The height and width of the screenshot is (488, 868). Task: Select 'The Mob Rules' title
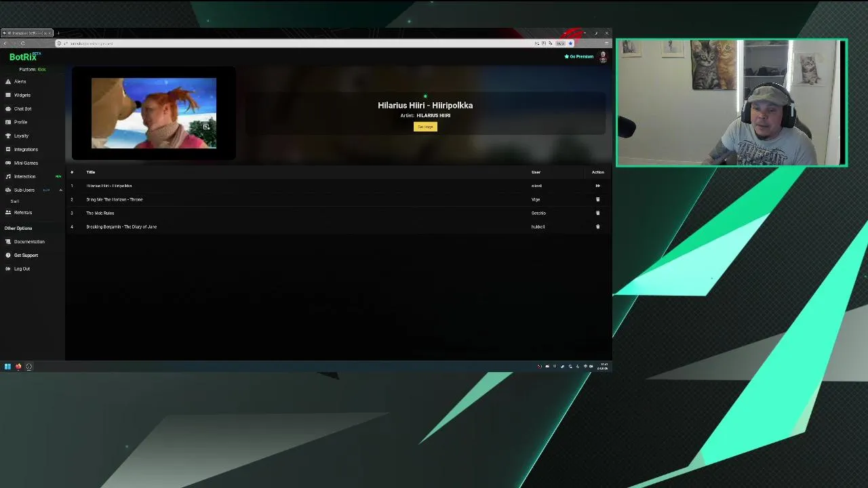pos(100,213)
